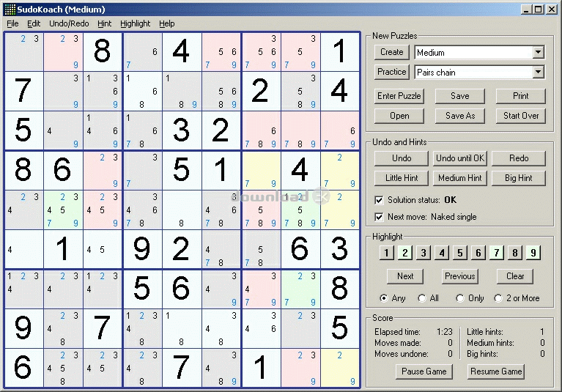Click the Save As button
The image size is (562, 392).
[460, 116]
